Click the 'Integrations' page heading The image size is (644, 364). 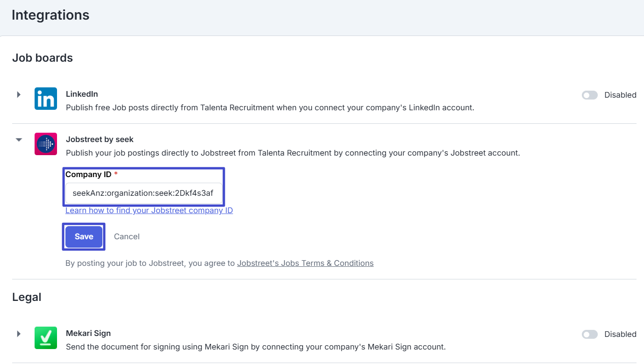(50, 15)
